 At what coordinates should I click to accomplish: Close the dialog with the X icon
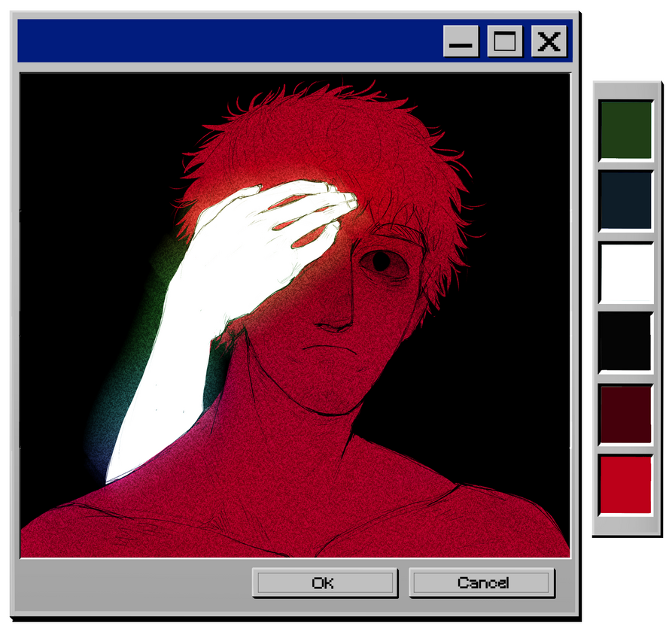coord(549,41)
